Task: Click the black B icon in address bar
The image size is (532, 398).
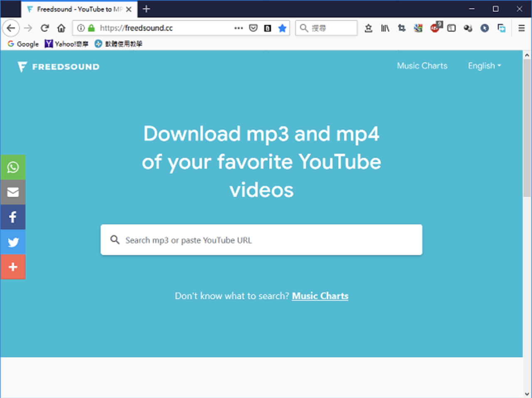Action: (x=268, y=28)
